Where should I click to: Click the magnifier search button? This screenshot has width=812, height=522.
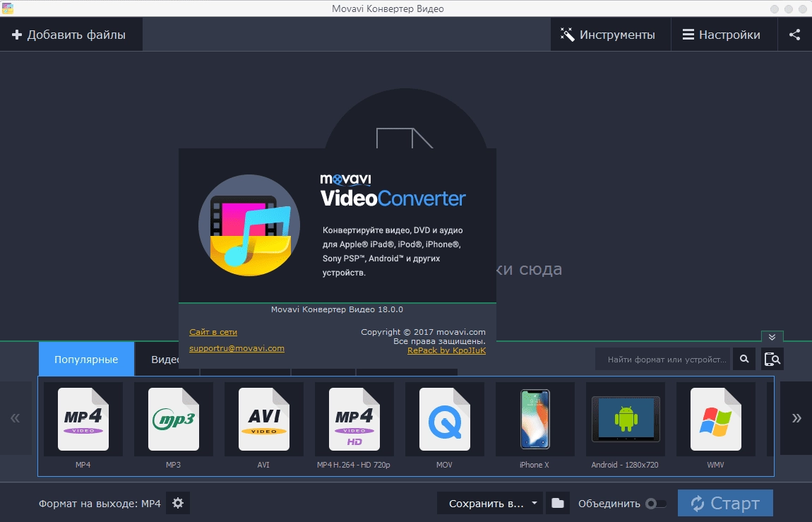[x=744, y=359]
